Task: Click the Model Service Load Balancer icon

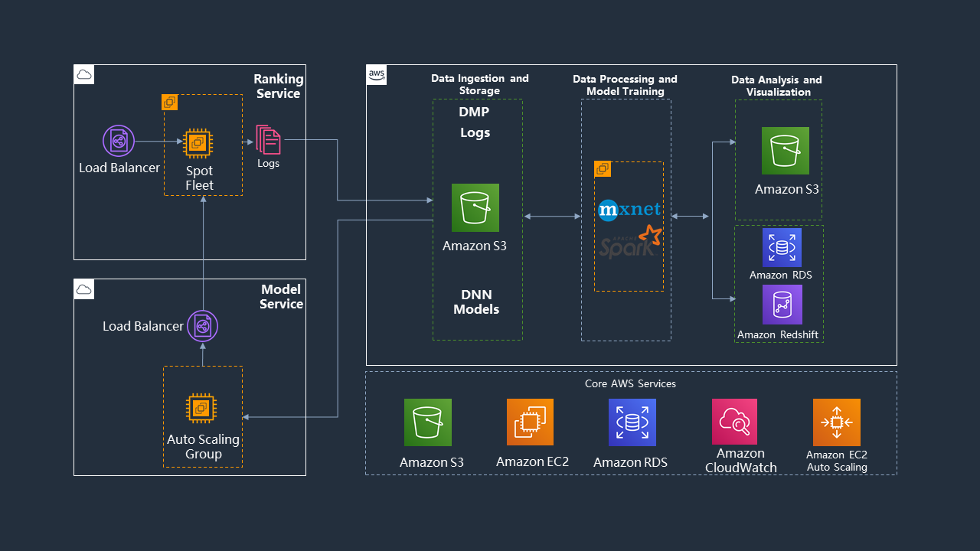Action: tap(202, 327)
